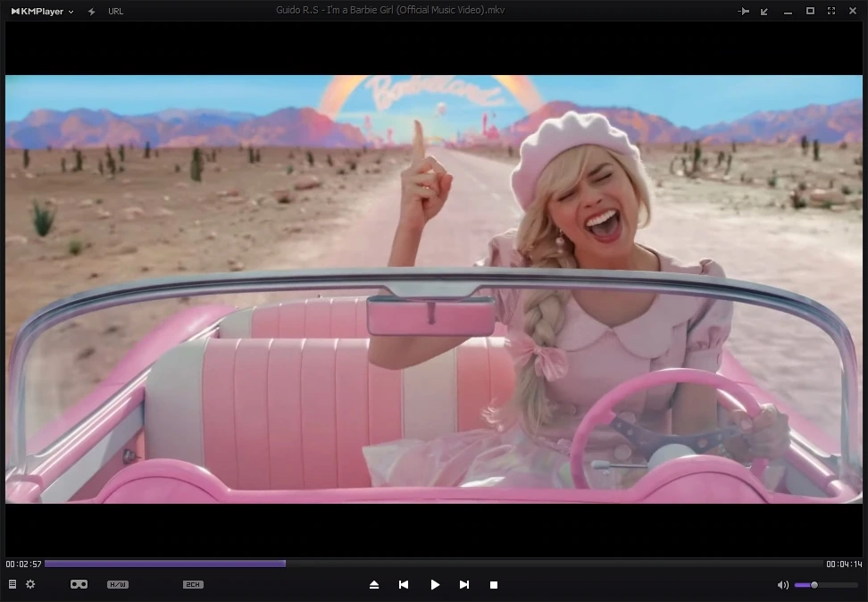Enter fullscreen mode
Screen dimensions: 868x602
pyautogui.click(x=831, y=11)
